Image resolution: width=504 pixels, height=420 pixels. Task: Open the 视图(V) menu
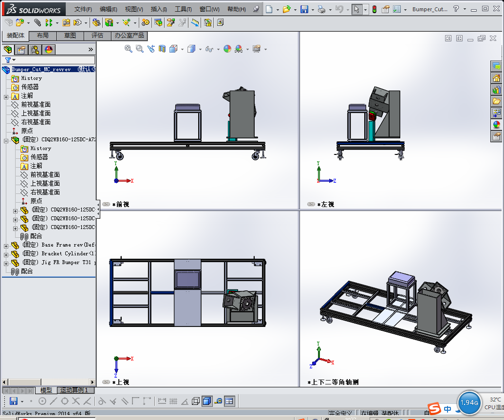[x=134, y=9]
